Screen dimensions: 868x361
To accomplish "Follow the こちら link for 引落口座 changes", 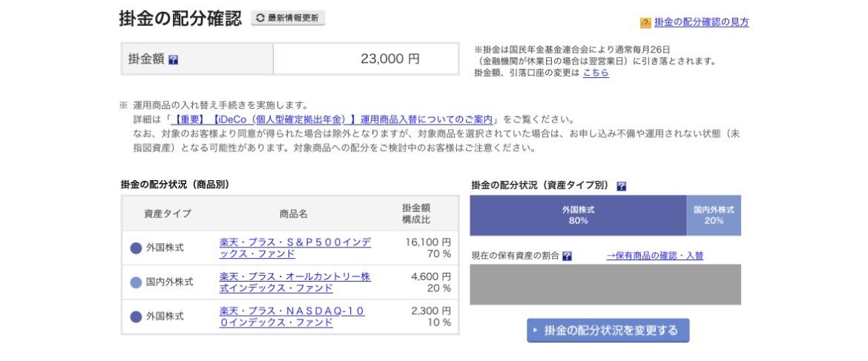I will pos(596,73).
